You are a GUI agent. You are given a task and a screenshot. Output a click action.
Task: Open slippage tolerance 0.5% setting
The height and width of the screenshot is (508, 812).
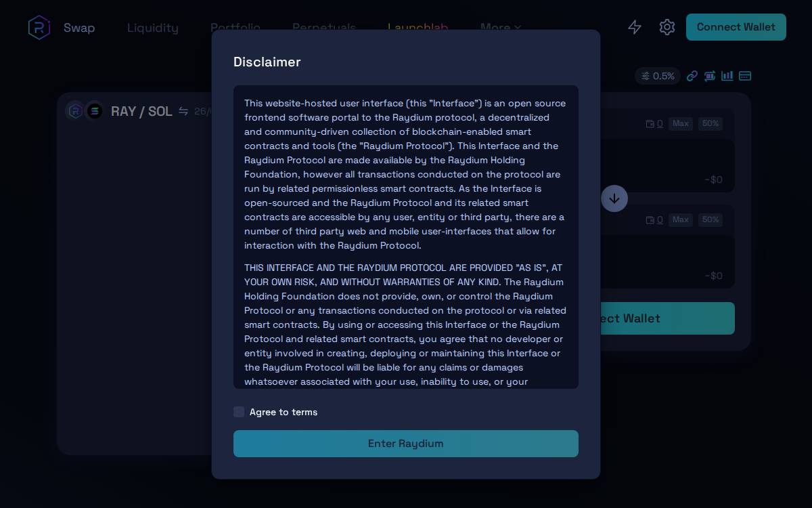point(658,76)
